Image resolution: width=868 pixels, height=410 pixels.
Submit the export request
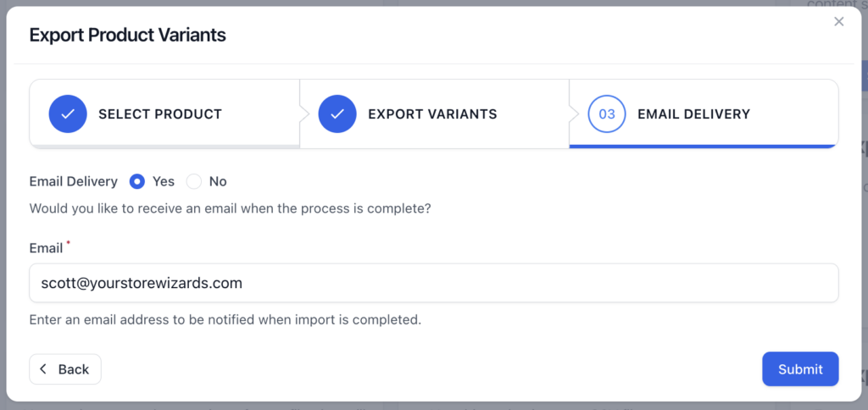coord(800,369)
